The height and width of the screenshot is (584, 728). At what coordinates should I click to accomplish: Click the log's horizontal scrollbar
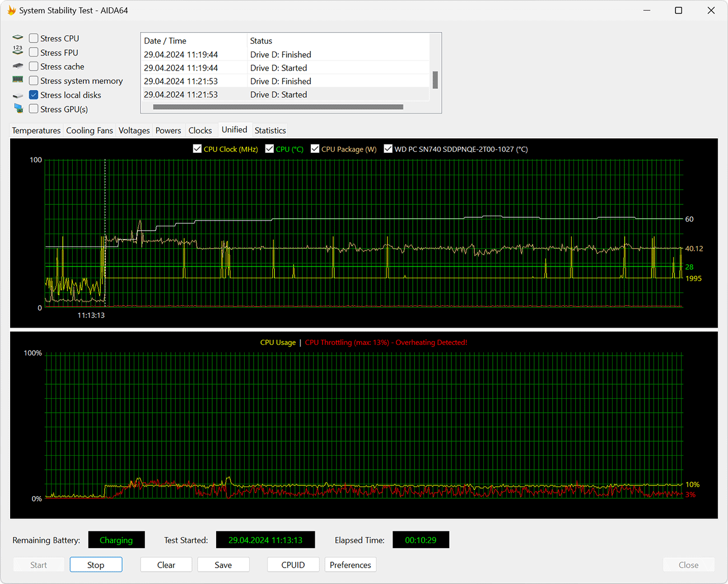click(278, 107)
